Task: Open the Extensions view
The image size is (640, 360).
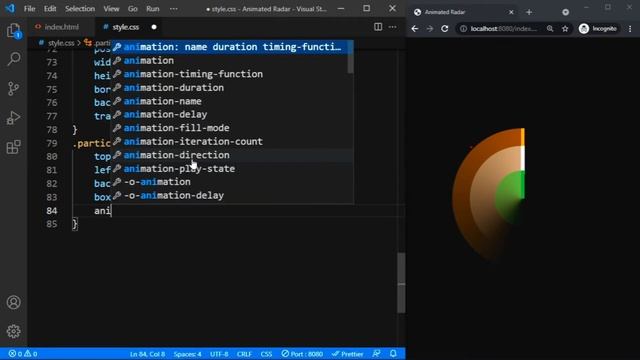Action: [x=13, y=147]
